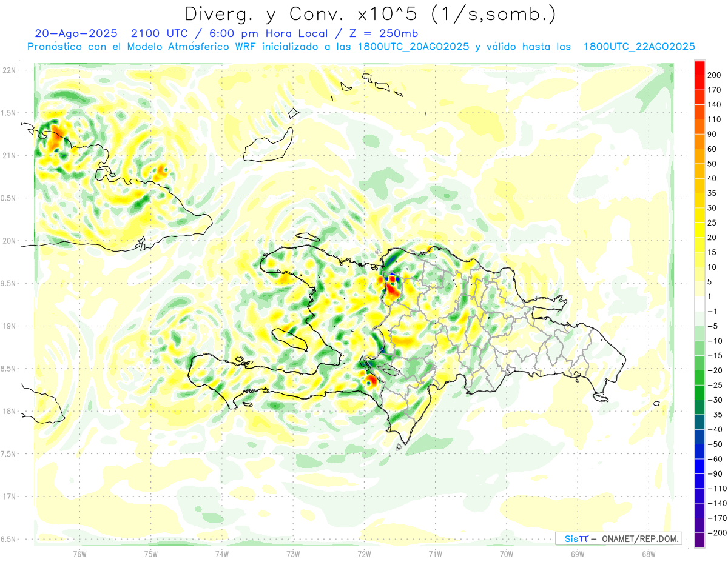The height and width of the screenshot is (562, 728).
Task: Click valid-until time '1800UTC_22AGO2025'
Action: tap(639, 47)
